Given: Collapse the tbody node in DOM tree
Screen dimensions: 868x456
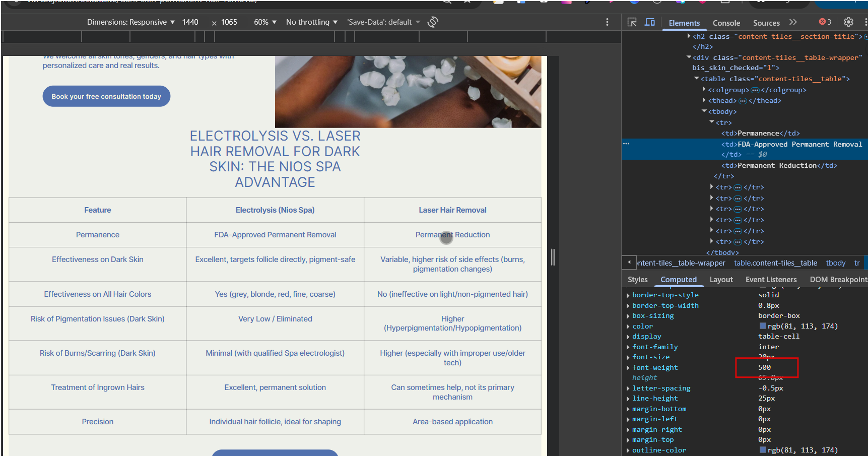Looking at the screenshot, I should point(704,111).
